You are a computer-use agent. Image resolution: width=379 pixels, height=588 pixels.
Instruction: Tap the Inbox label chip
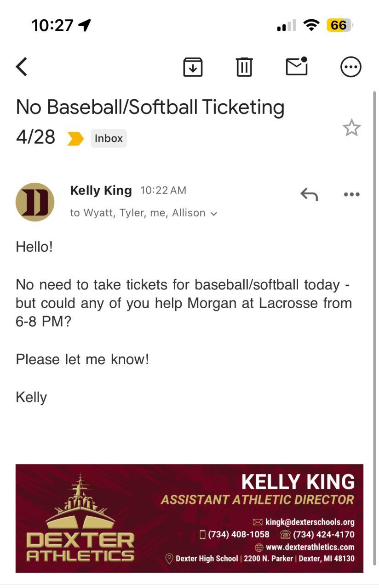(109, 138)
